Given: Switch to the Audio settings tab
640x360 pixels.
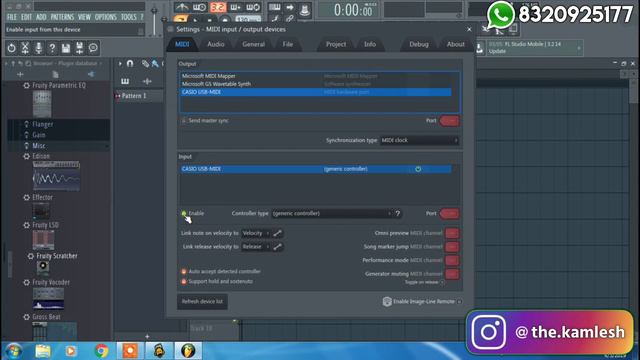Looking at the screenshot, I should click(x=216, y=44).
